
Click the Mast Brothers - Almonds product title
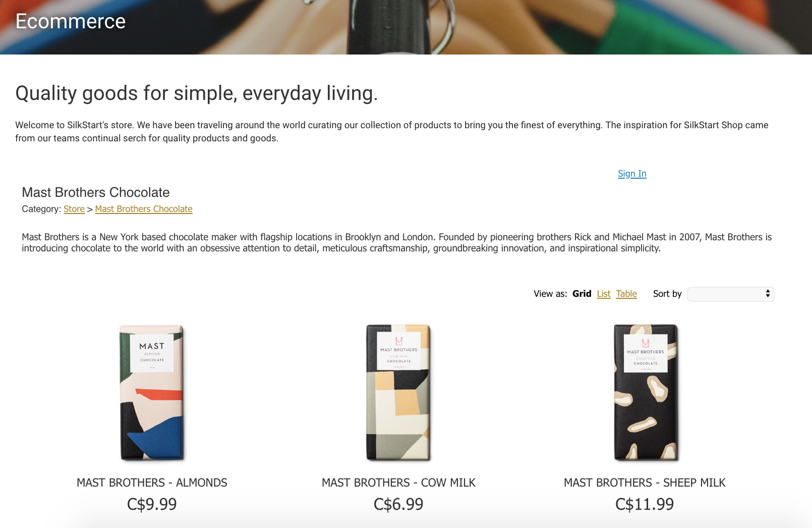[152, 483]
